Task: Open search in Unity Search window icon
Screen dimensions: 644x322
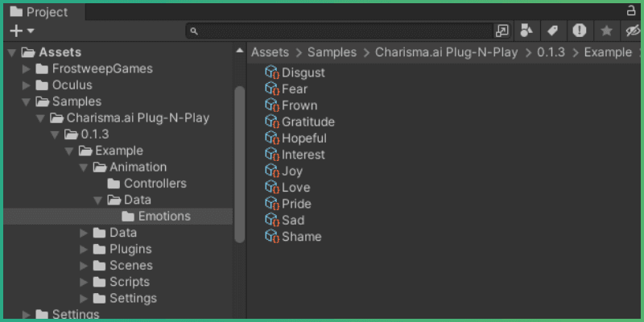Action: 502,31
